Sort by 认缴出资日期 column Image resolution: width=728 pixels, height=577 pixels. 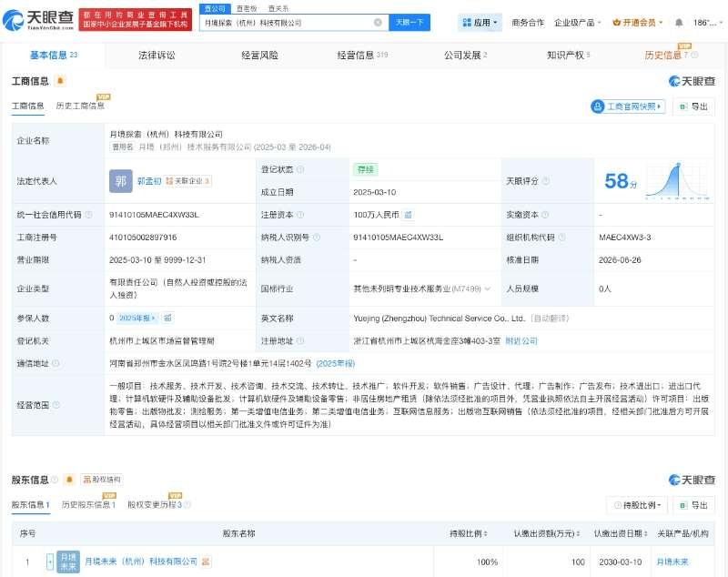(621, 533)
